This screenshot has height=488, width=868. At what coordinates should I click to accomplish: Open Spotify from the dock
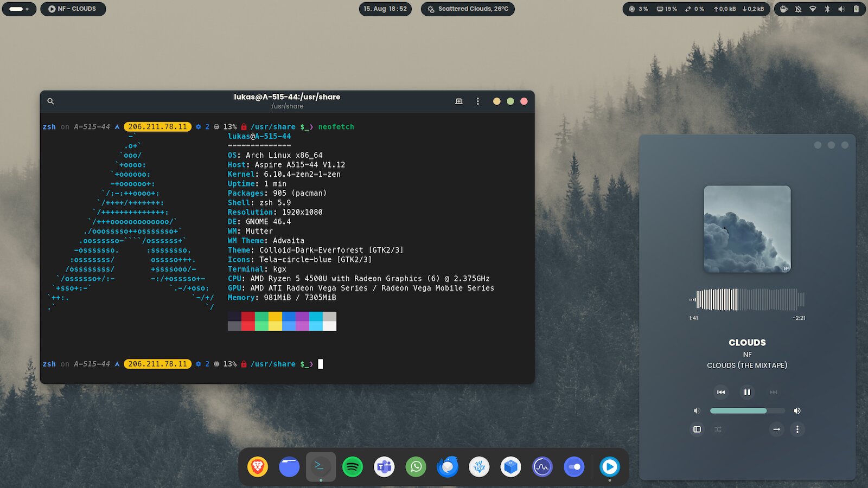click(x=352, y=467)
